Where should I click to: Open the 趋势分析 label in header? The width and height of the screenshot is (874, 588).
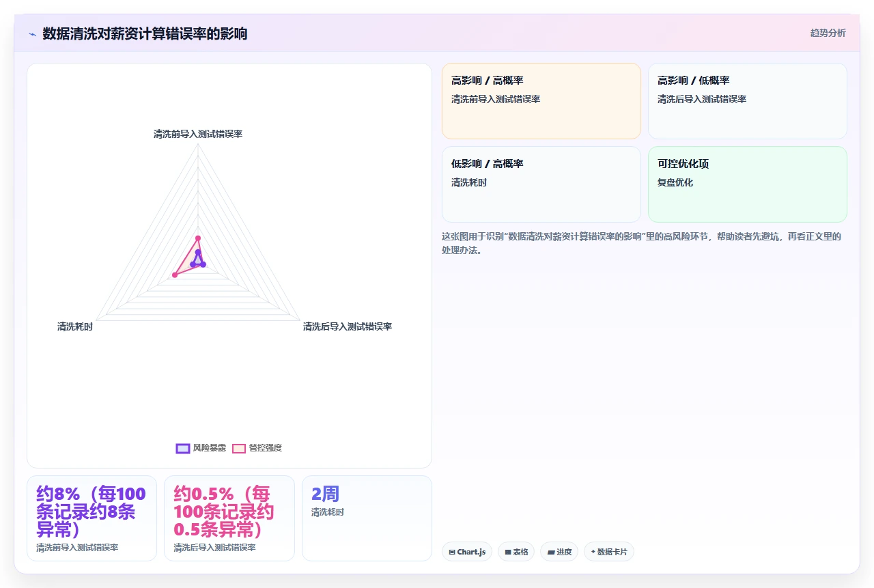pyautogui.click(x=828, y=33)
